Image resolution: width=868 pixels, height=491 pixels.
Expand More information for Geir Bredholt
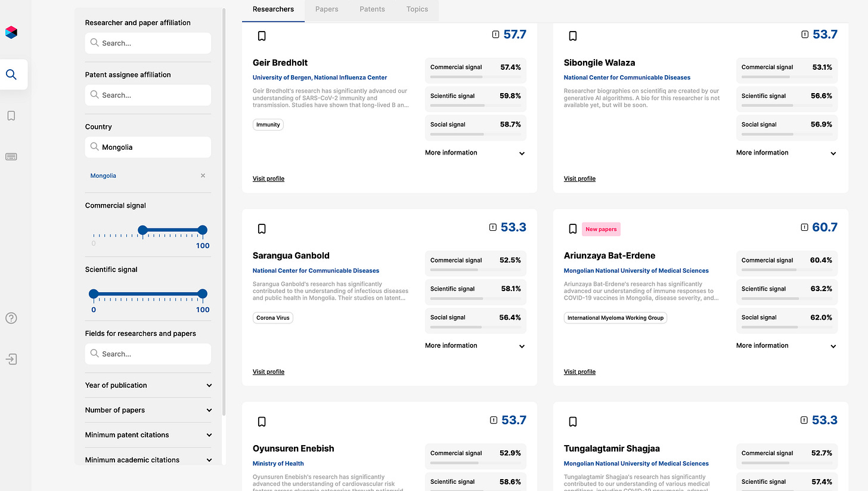pyautogui.click(x=476, y=153)
